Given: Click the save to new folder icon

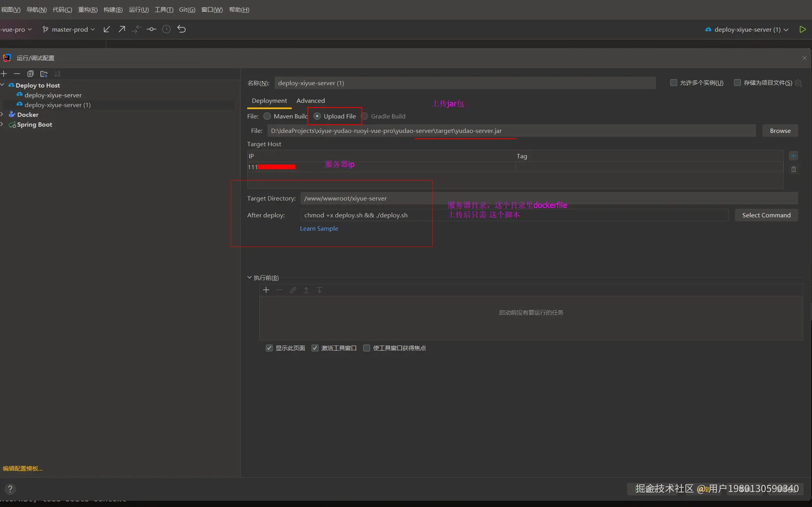Looking at the screenshot, I should click(x=44, y=73).
